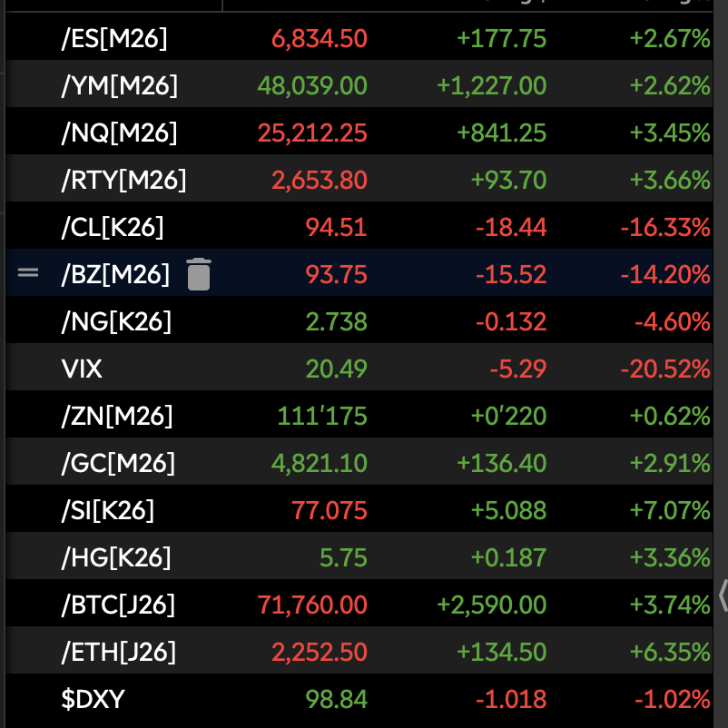728x728 pixels.
Task: Open the /NG[K26] natural gas row
Action: coord(116,321)
